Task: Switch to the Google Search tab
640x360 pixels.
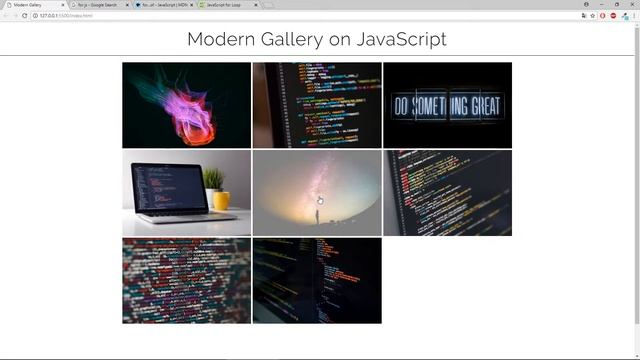Action: [x=100, y=5]
